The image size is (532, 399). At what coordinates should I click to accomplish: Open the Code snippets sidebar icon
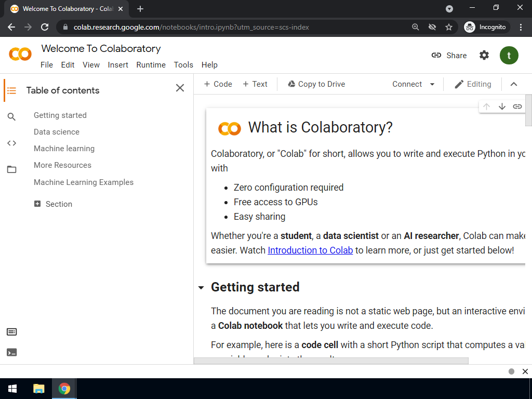(x=11, y=143)
